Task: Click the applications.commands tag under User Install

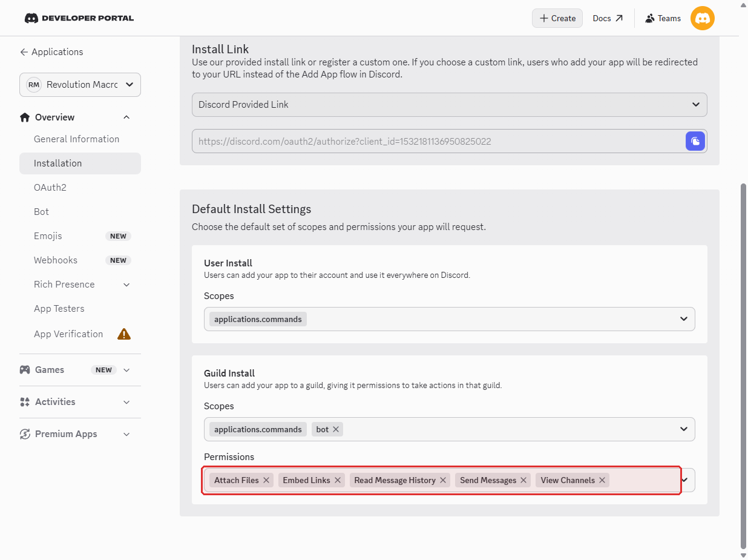Action: pos(258,319)
